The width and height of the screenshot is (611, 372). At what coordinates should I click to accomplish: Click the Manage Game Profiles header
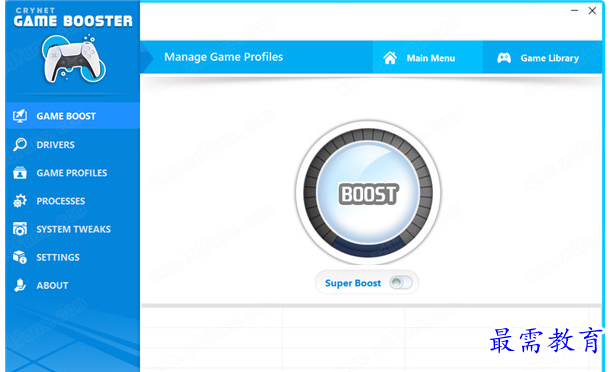click(223, 57)
